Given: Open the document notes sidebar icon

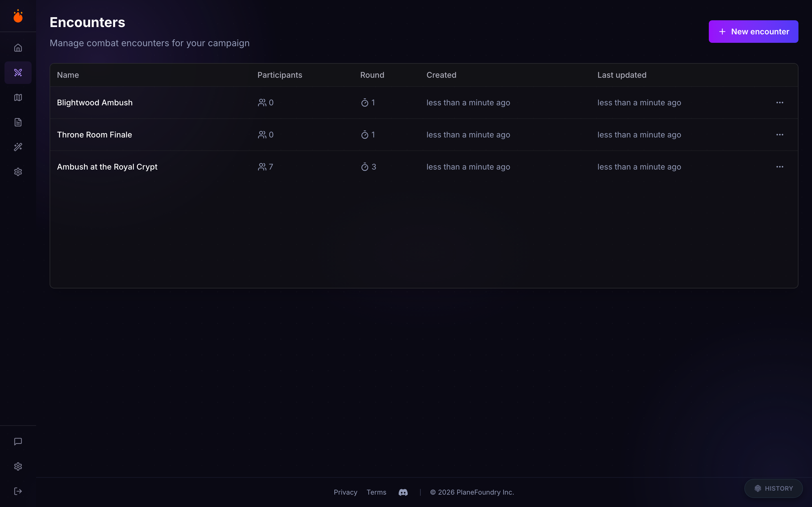Looking at the screenshot, I should point(18,122).
